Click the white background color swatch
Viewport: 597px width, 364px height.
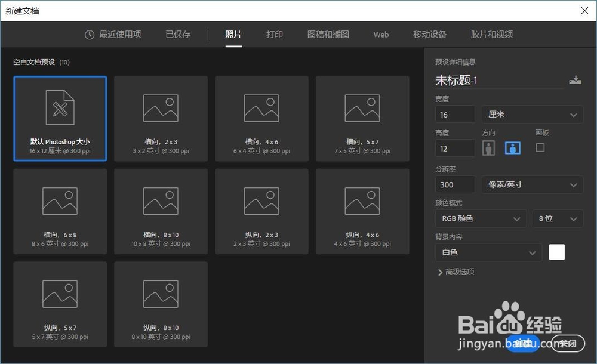pyautogui.click(x=556, y=252)
